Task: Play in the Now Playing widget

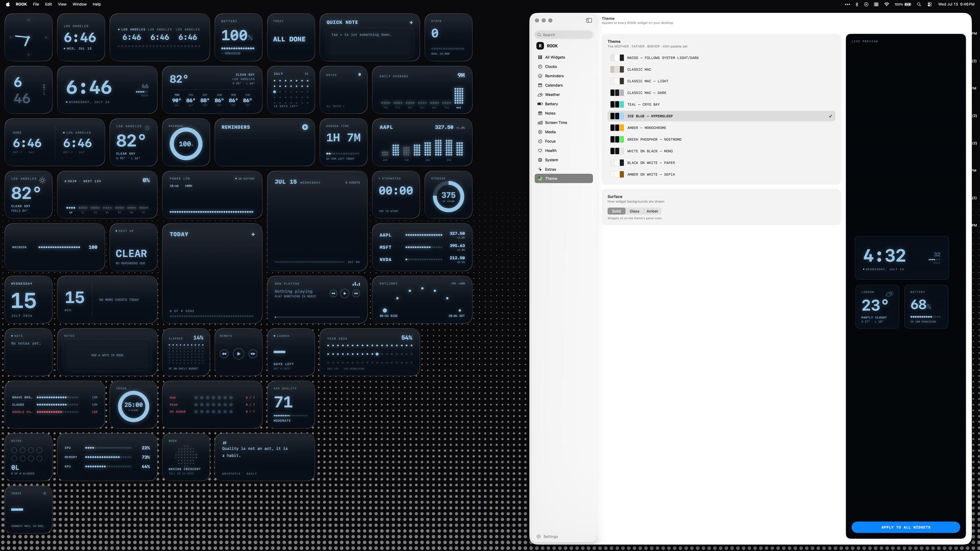Action: pyautogui.click(x=345, y=294)
